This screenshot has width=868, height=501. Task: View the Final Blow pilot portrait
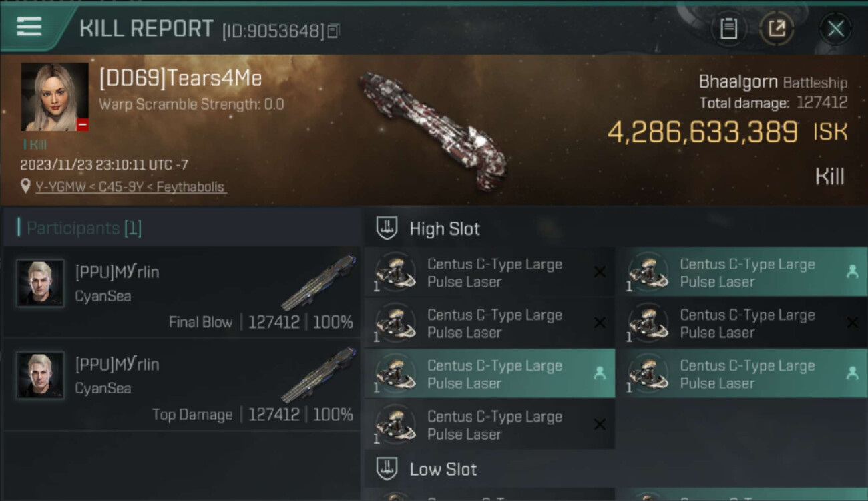click(x=41, y=283)
